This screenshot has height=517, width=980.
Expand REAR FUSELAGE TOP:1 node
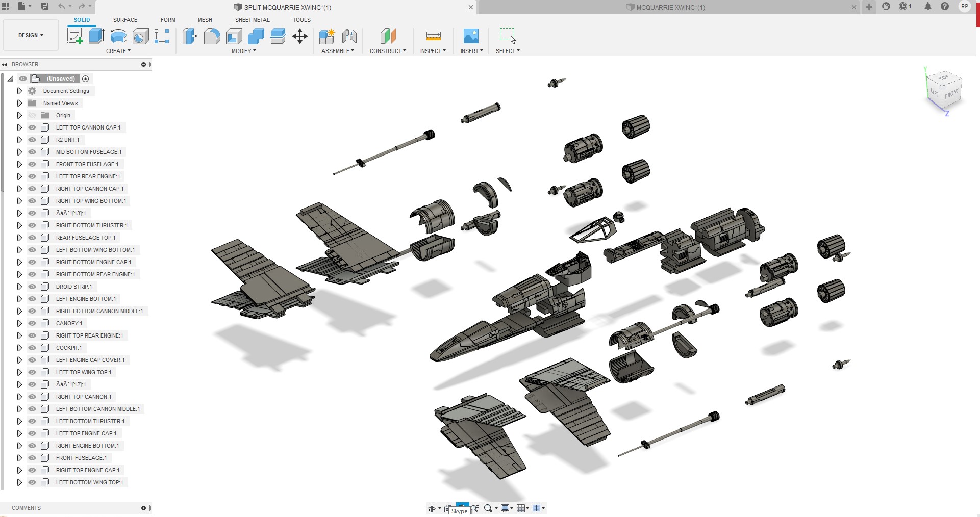19,238
